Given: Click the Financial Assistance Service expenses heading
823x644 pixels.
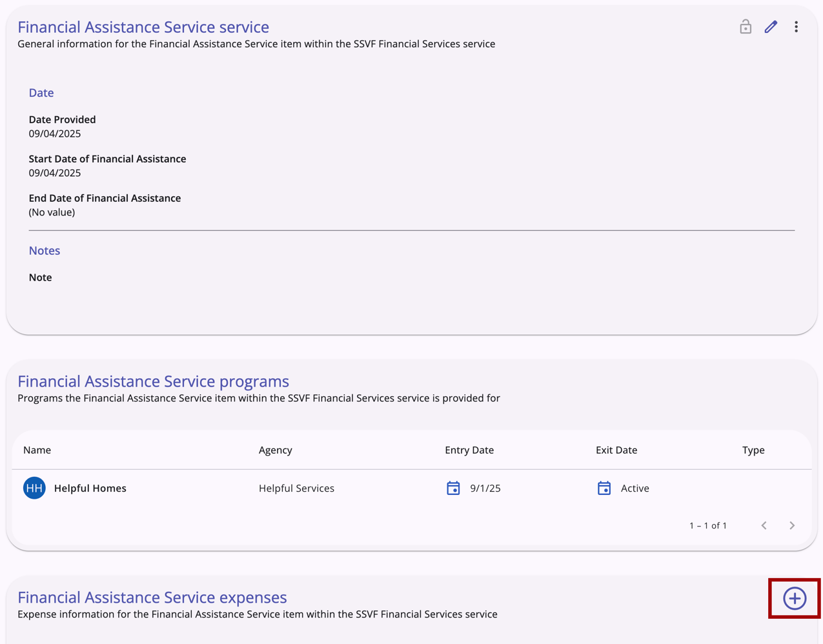Looking at the screenshot, I should (x=152, y=597).
